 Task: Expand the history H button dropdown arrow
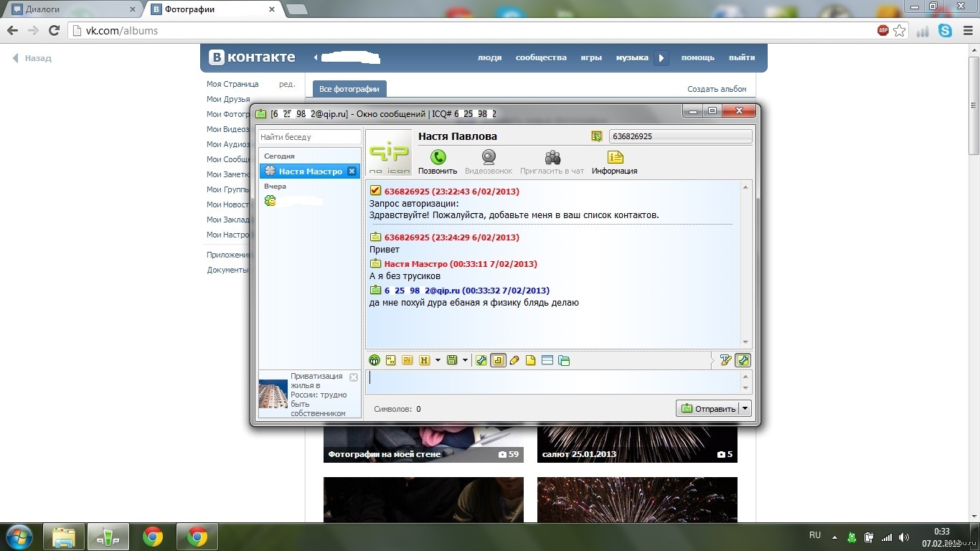pos(438,360)
